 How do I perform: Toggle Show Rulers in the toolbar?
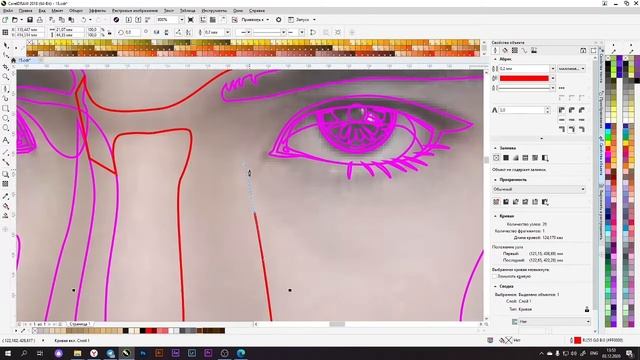[203, 20]
